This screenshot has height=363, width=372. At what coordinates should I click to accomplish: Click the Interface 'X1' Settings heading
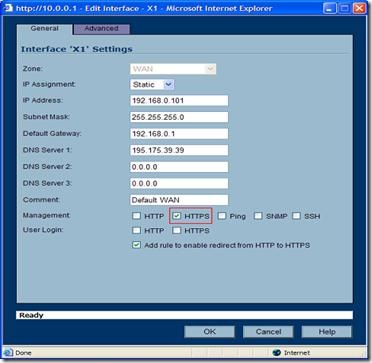[x=77, y=49]
